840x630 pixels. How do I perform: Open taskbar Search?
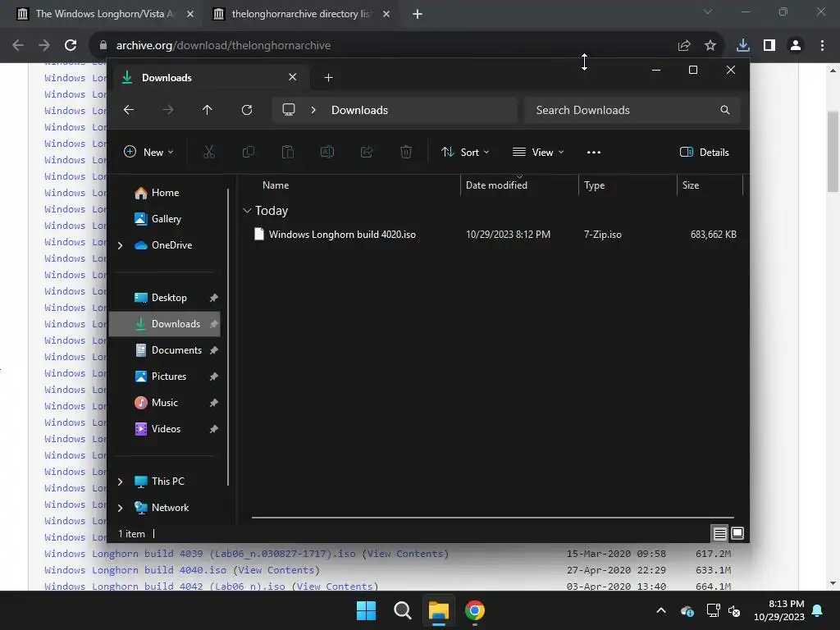402,610
